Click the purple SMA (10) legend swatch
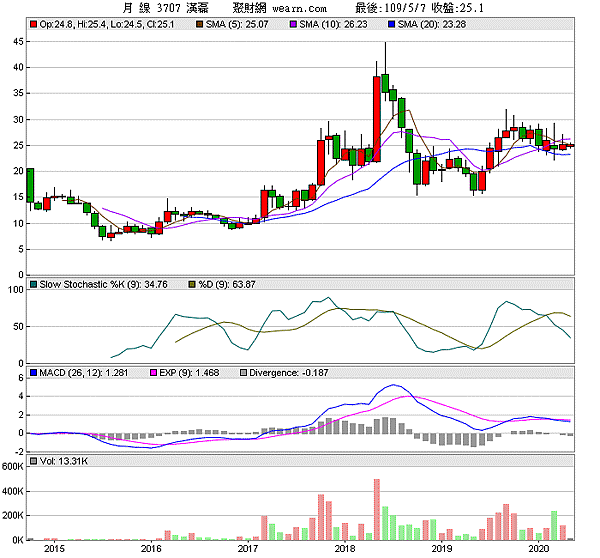 point(293,24)
